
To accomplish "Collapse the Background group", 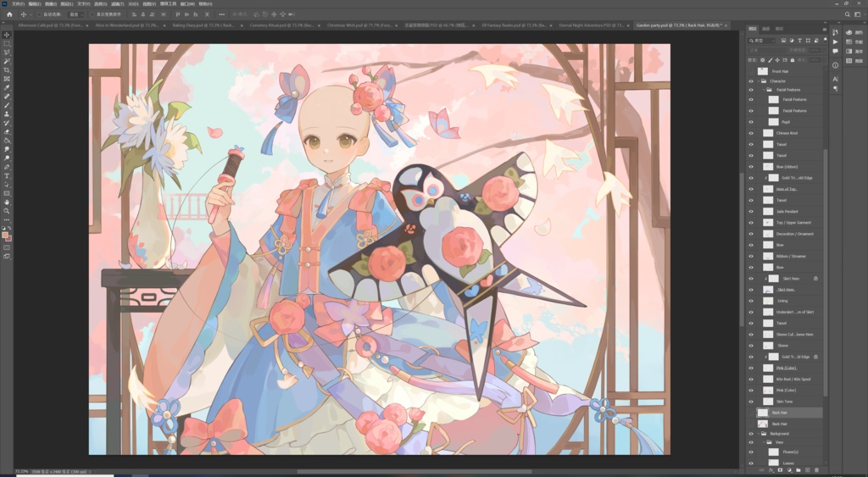I will point(759,434).
